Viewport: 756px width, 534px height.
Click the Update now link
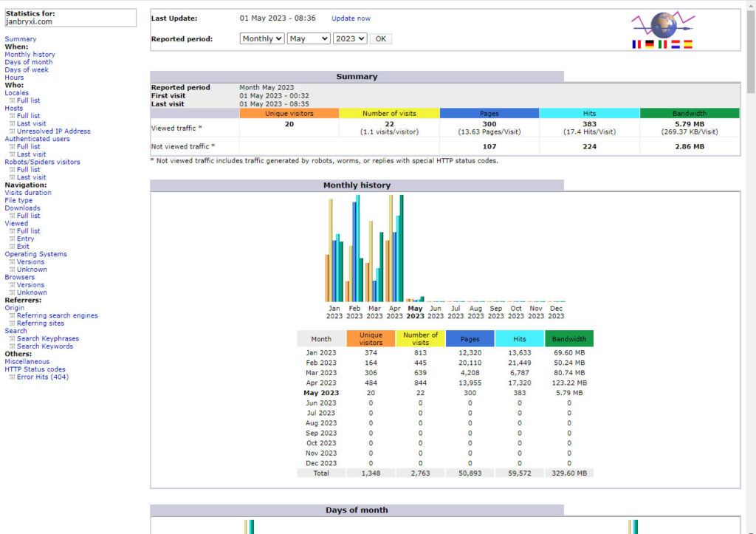(x=351, y=18)
